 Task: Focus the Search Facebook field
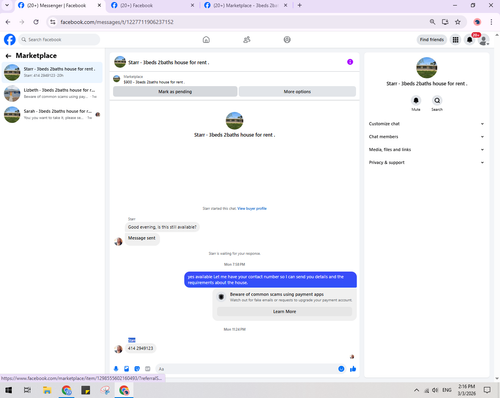click(59, 40)
